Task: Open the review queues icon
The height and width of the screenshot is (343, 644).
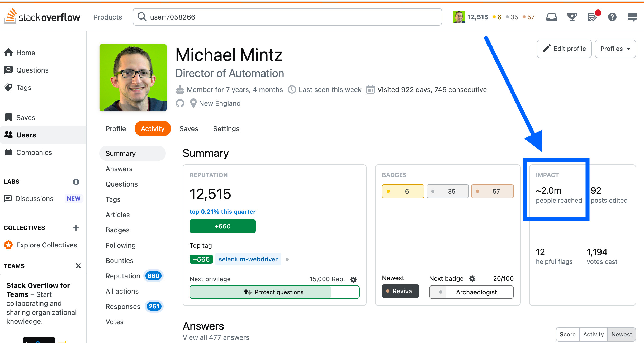Action: 593,17
